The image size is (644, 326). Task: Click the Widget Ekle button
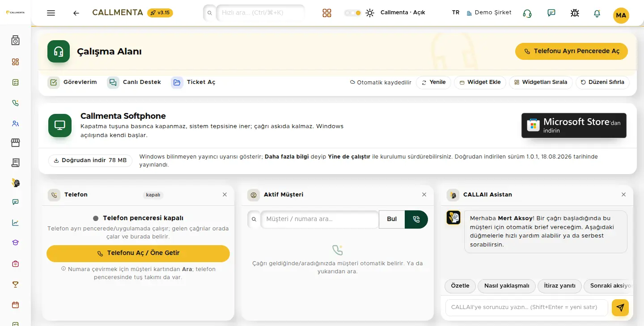click(x=480, y=83)
